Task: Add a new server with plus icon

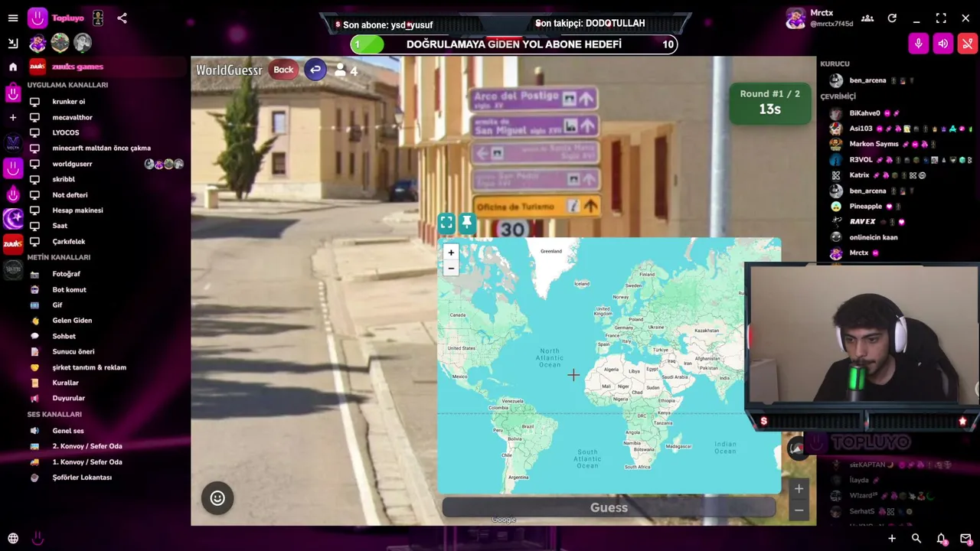Action: pyautogui.click(x=13, y=117)
